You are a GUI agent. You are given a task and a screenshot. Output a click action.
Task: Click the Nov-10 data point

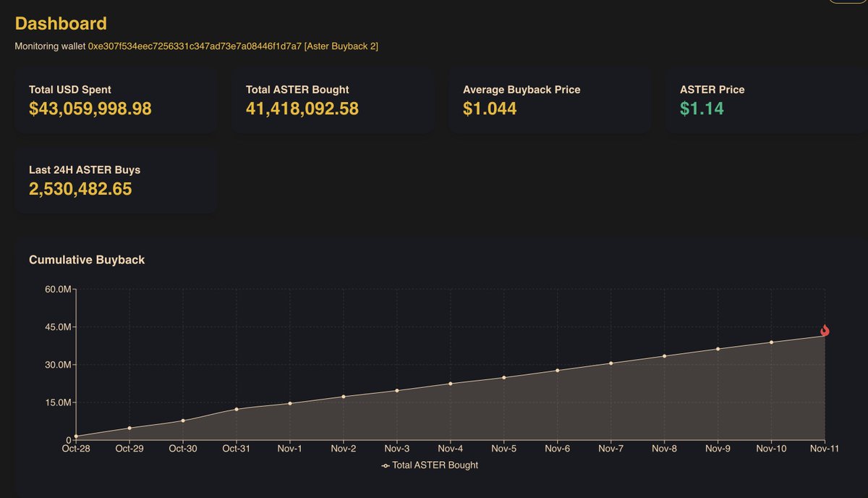coord(772,342)
